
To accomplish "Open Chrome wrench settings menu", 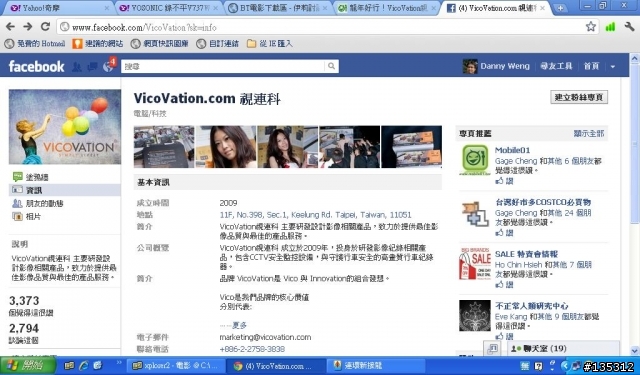I will (x=629, y=27).
